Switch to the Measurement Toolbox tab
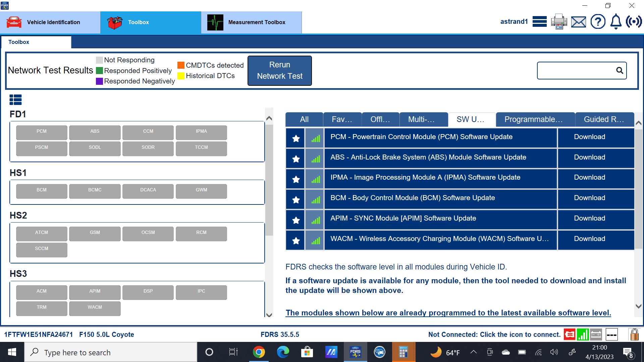Image resolution: width=644 pixels, height=362 pixels. click(251, 22)
